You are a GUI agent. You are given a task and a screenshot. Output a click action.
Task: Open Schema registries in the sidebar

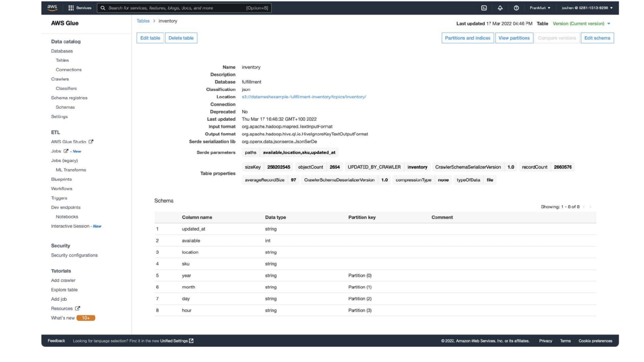[x=69, y=98]
